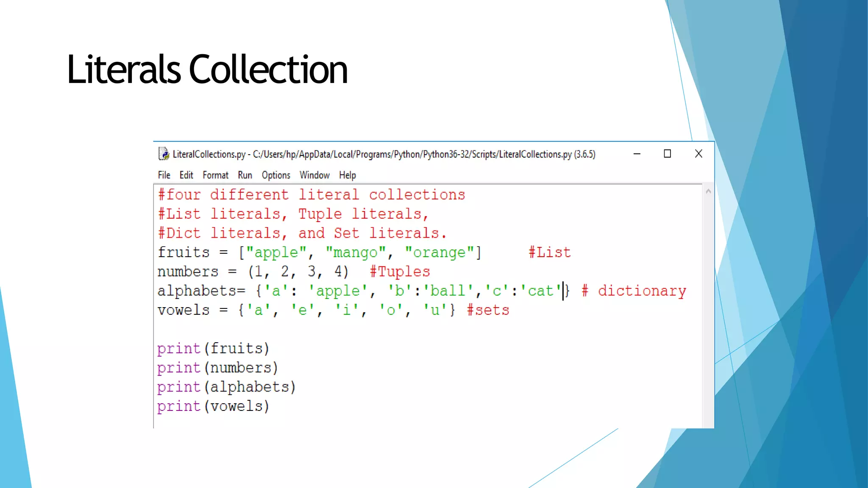Close the LiteralCollections.py window

click(698, 154)
